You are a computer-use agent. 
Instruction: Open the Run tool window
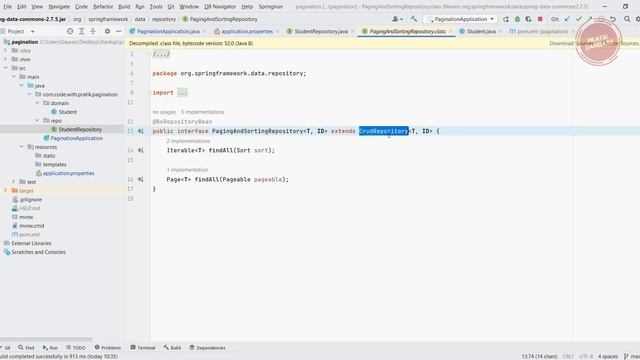click(x=50, y=348)
